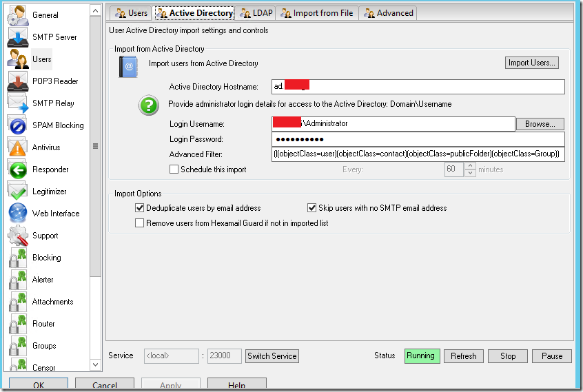Click the sidebar scroll up arrow
The height and width of the screenshot is (392, 583).
[96, 11]
